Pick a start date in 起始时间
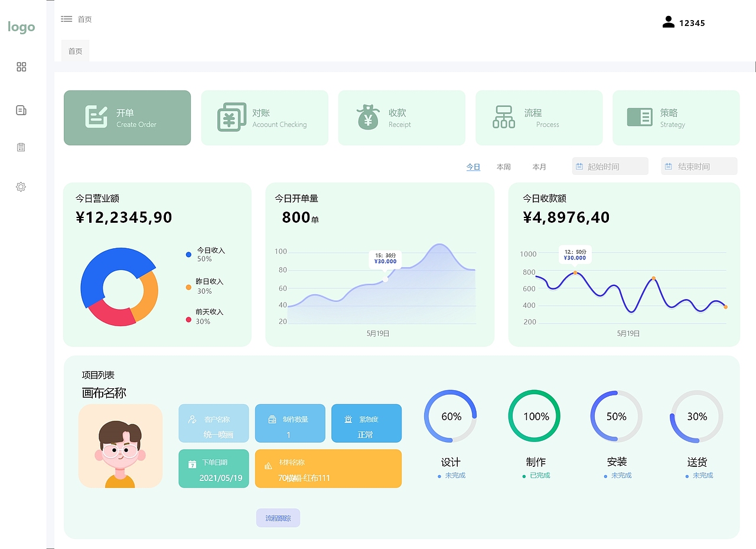 click(610, 166)
